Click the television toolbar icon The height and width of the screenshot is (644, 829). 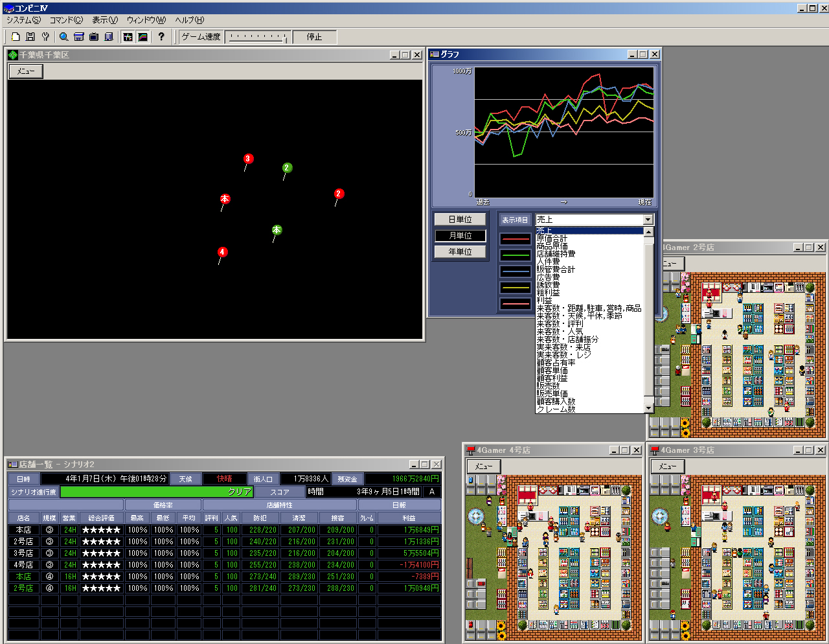[x=94, y=37]
